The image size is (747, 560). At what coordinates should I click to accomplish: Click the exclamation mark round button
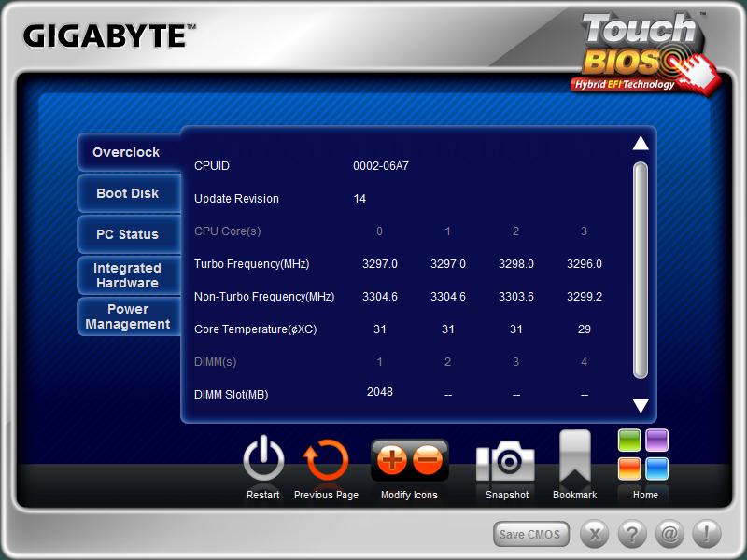coord(707,534)
